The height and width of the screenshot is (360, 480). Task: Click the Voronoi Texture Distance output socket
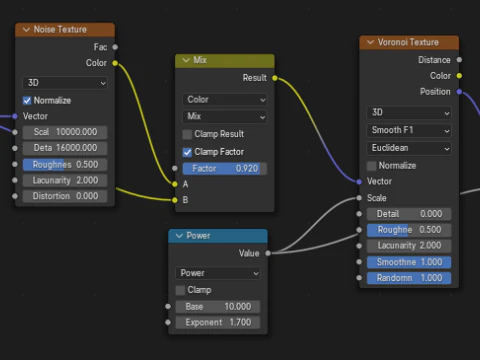[459, 60]
